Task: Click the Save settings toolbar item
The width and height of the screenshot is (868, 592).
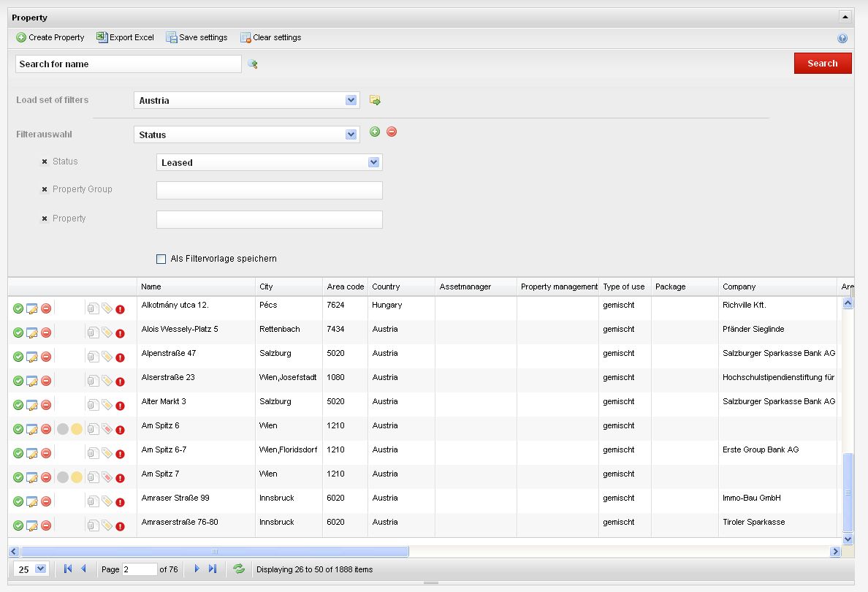Action: pos(197,37)
